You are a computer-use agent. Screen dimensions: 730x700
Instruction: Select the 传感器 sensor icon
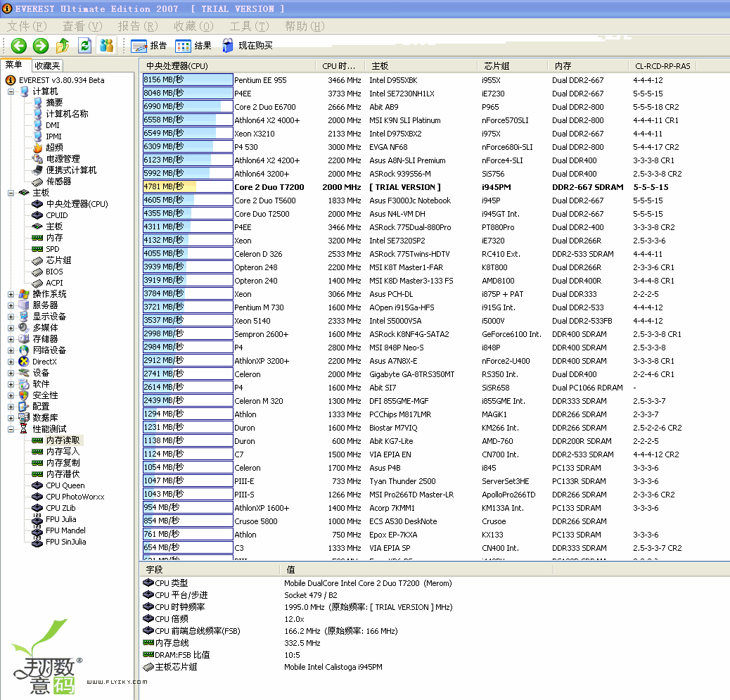pyautogui.click(x=37, y=182)
